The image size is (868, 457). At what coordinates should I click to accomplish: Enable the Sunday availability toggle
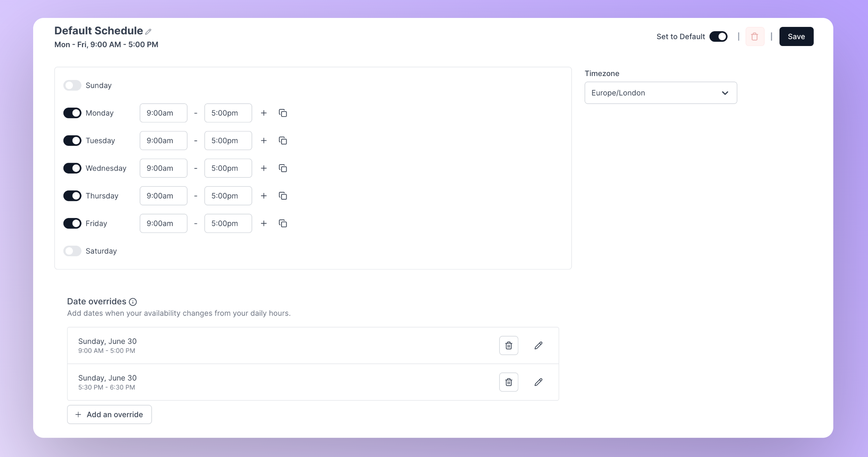coord(72,85)
